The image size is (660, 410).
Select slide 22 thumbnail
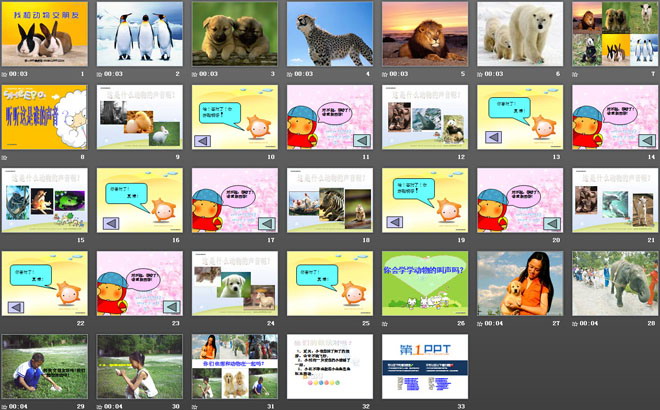pyautogui.click(x=45, y=284)
